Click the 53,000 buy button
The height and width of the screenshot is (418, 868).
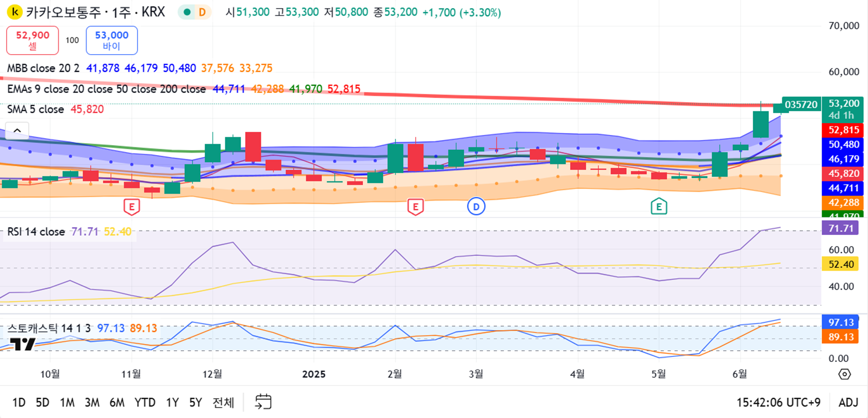[112, 40]
